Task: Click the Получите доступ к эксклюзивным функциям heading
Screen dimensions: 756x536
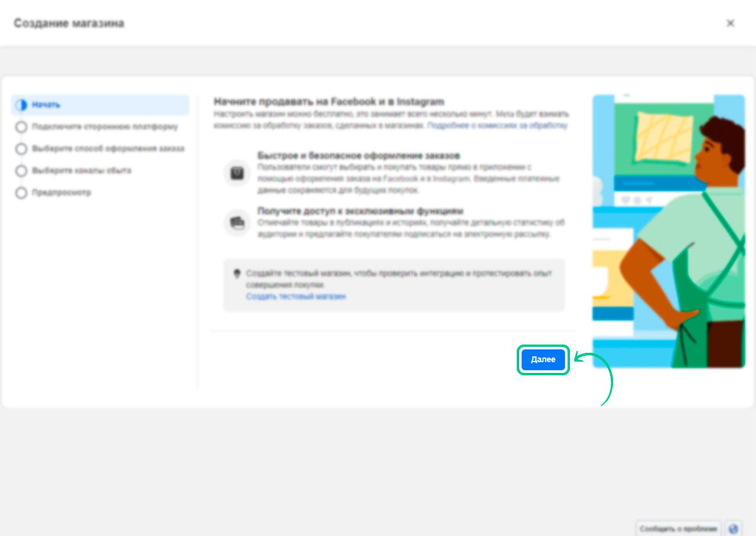Action: [360, 210]
